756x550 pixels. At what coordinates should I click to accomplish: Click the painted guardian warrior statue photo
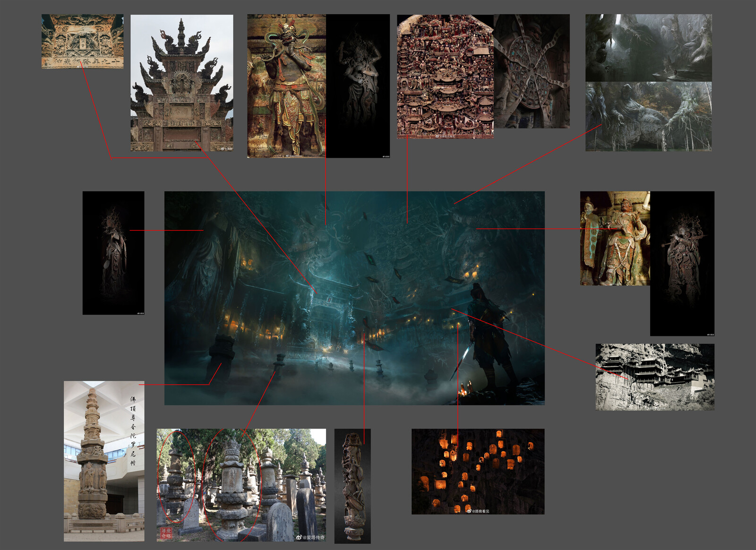[286, 86]
